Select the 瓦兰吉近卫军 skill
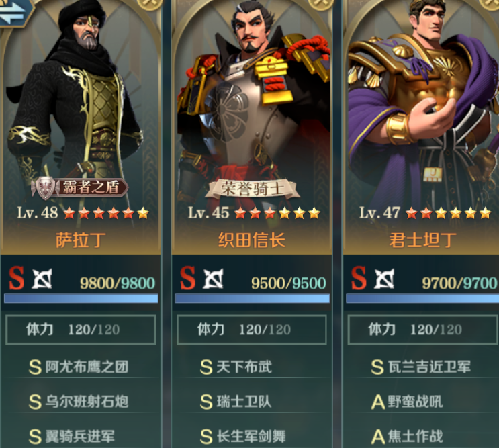The width and height of the screenshot is (499, 448). [420, 367]
